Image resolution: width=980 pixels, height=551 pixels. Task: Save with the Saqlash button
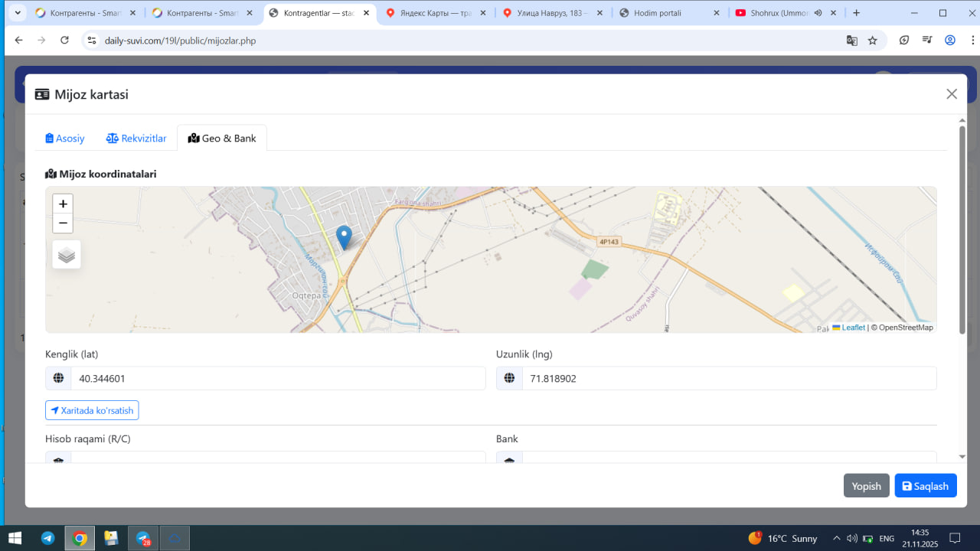(x=926, y=486)
